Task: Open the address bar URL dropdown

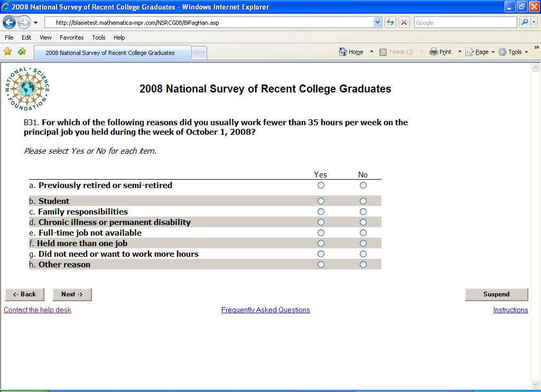Action: (x=377, y=23)
